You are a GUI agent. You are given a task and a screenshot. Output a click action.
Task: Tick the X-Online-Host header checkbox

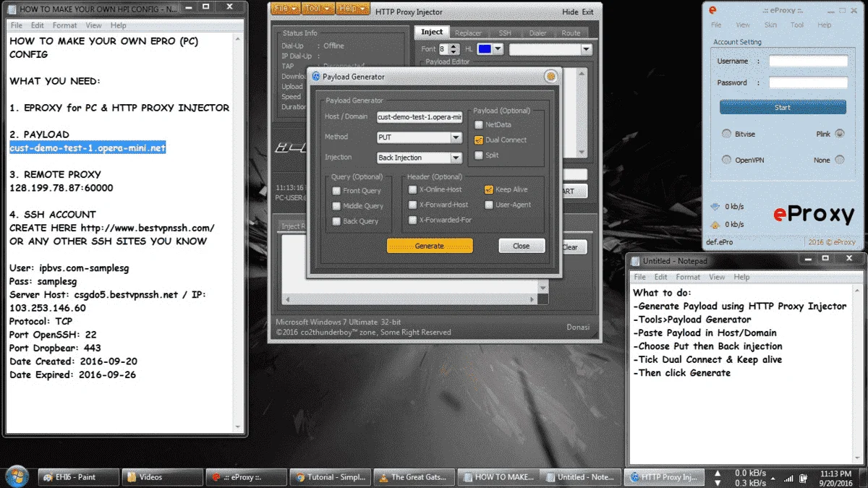point(413,189)
